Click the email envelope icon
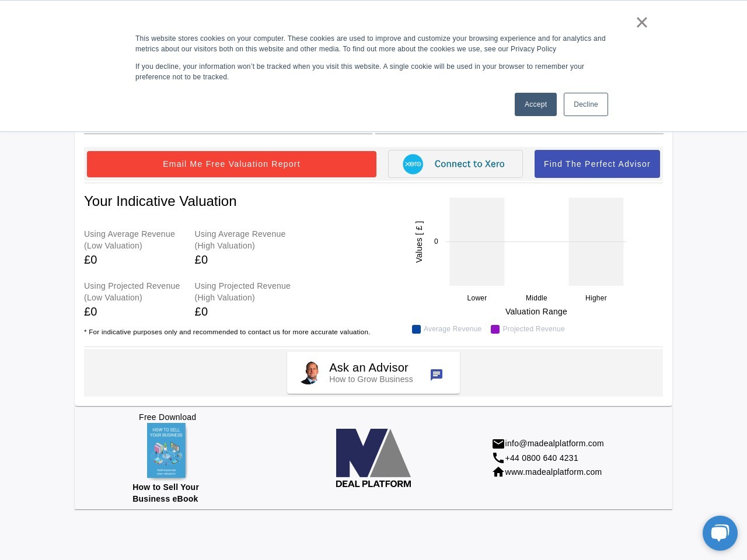 [498, 444]
